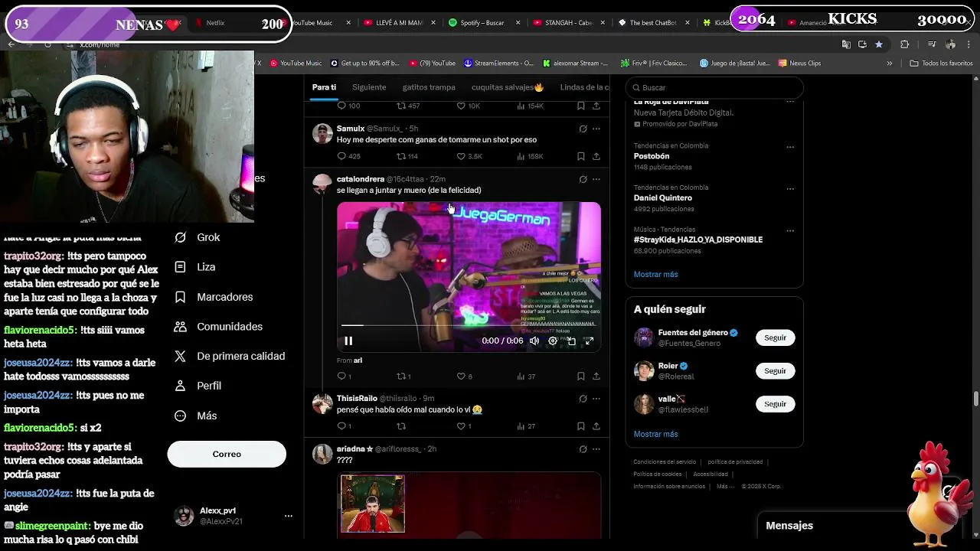Open options for the Postobón trend
This screenshot has height=551, width=980.
click(790, 147)
